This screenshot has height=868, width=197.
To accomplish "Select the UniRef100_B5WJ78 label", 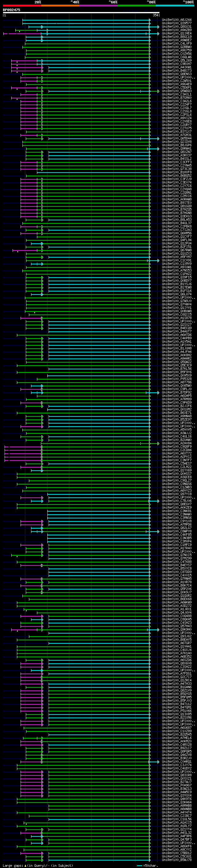I will tap(177, 860).
